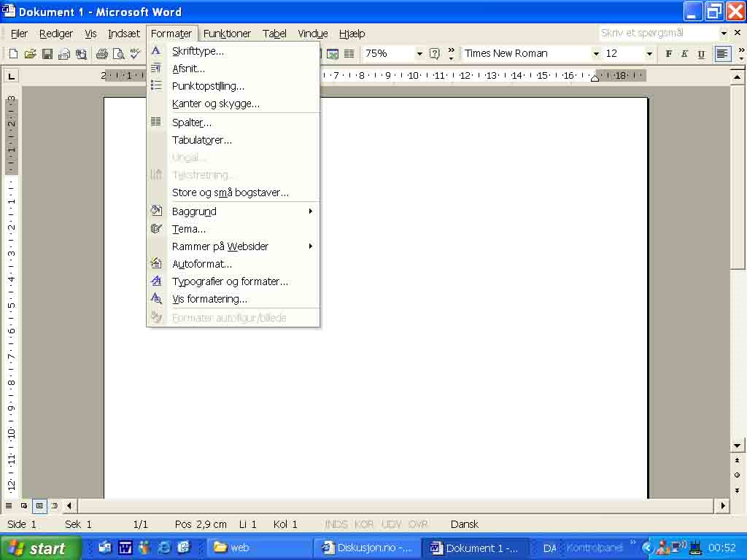Switch to web layout view icon

pos(24,506)
